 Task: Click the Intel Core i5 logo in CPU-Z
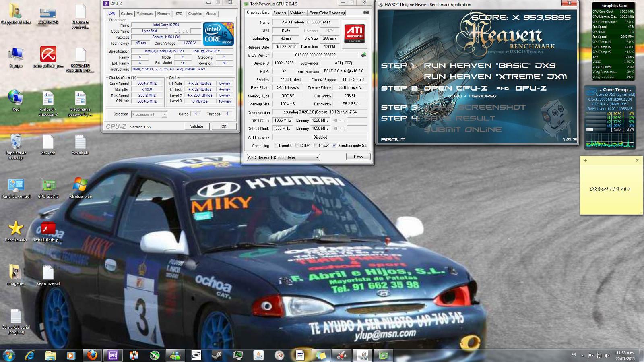tap(218, 34)
